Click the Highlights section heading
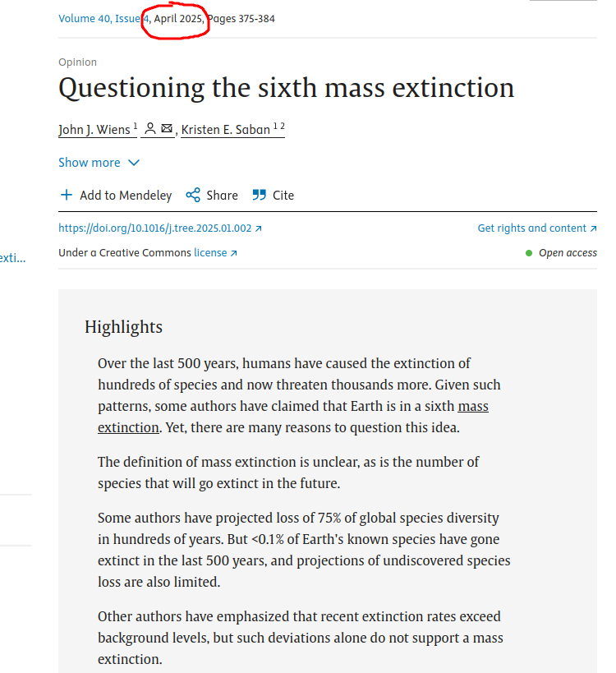Image resolution: width=616 pixels, height=673 pixels. pos(123,327)
